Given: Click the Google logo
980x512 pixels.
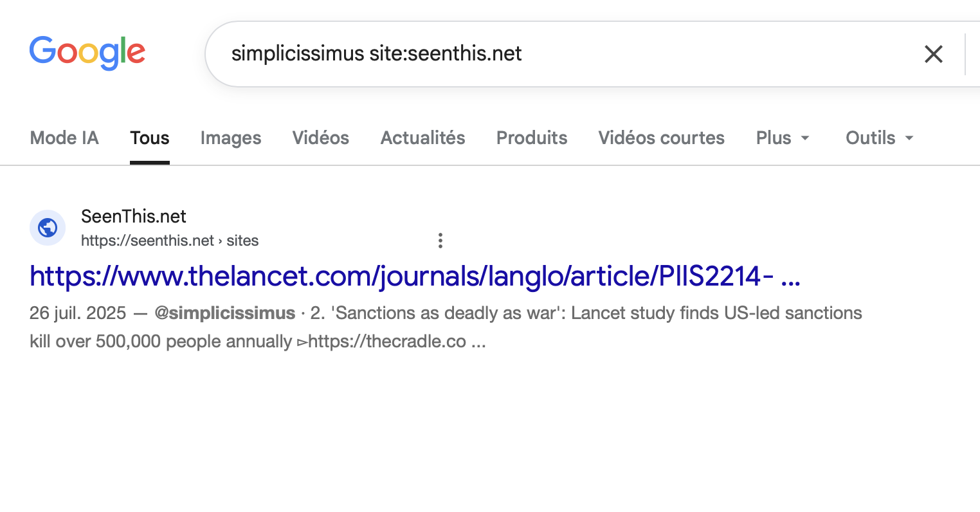Looking at the screenshot, I should pyautogui.click(x=87, y=53).
